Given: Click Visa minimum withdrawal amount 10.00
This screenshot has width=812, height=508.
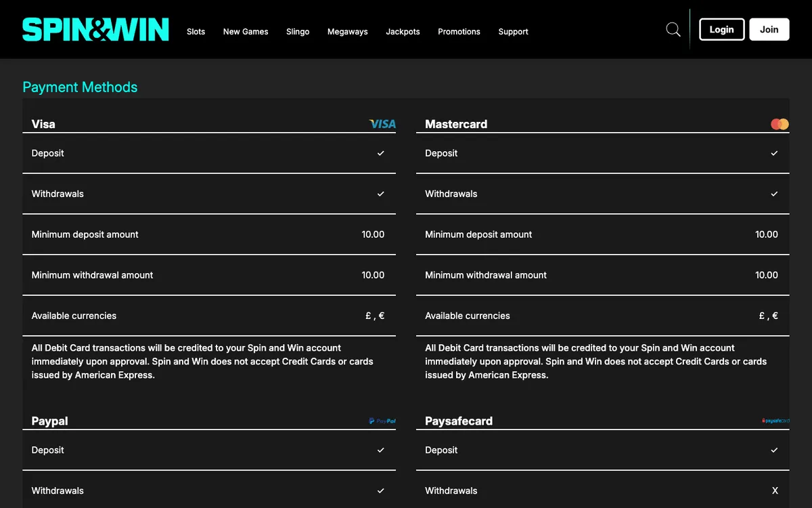Looking at the screenshot, I should [x=373, y=275].
